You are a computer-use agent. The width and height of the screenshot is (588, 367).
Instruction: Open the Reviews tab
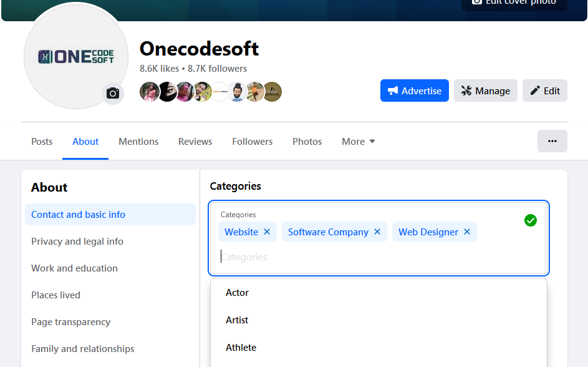pos(195,141)
